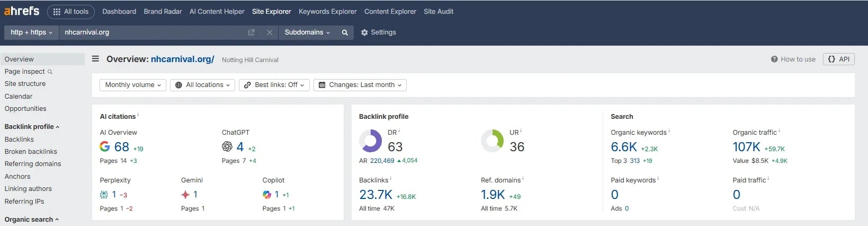Click Top 3 value 313
Screen dimensions: 868x226
coord(635,161)
